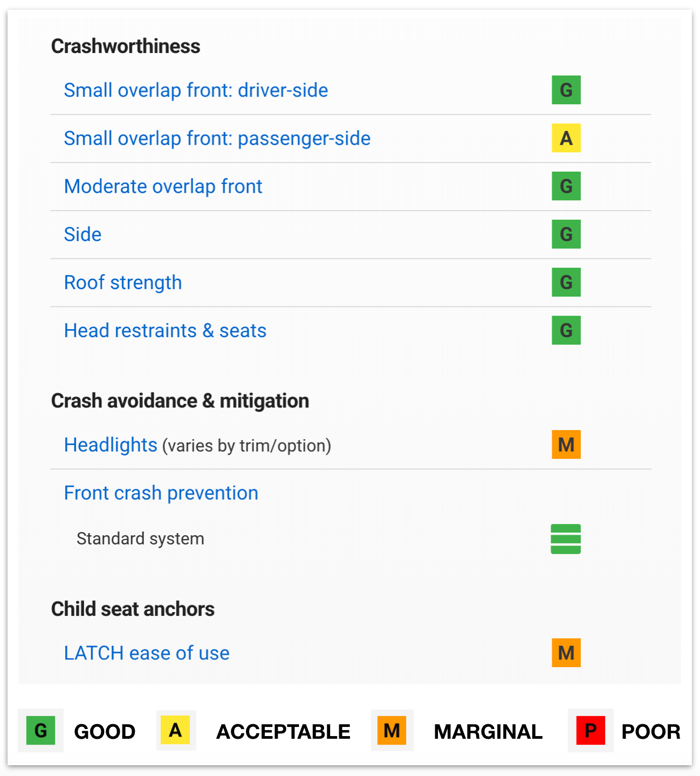Click the Marginal badge for LATCH ease of use
700x776 pixels.
[x=566, y=653]
